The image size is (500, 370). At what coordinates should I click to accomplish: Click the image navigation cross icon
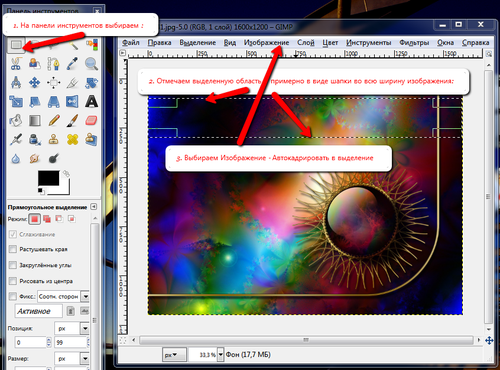[489, 340]
